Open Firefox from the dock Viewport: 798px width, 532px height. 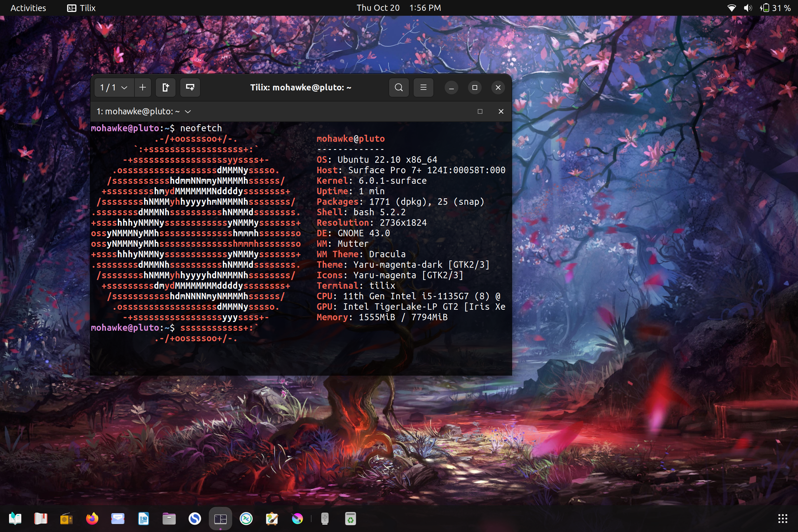(92, 518)
